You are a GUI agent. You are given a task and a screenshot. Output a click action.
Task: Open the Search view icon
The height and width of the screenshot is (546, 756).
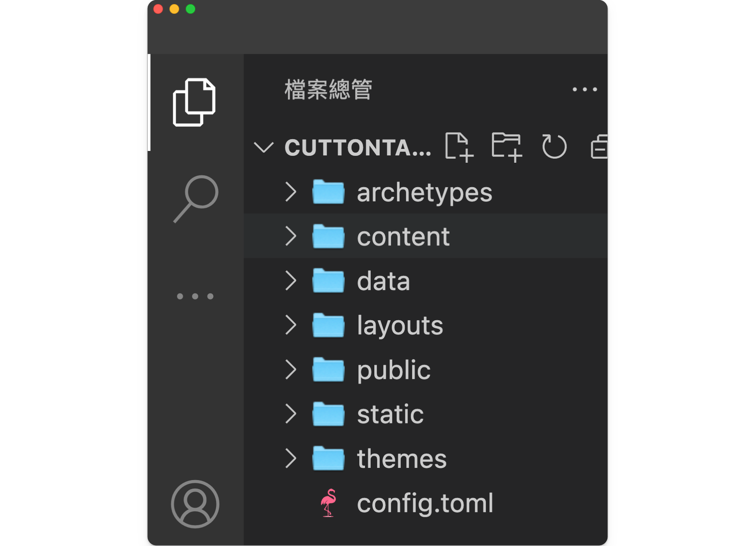click(195, 199)
